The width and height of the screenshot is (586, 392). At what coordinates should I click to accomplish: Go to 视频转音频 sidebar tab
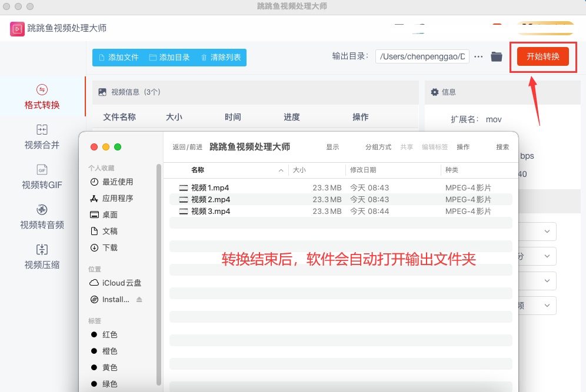pos(42,216)
